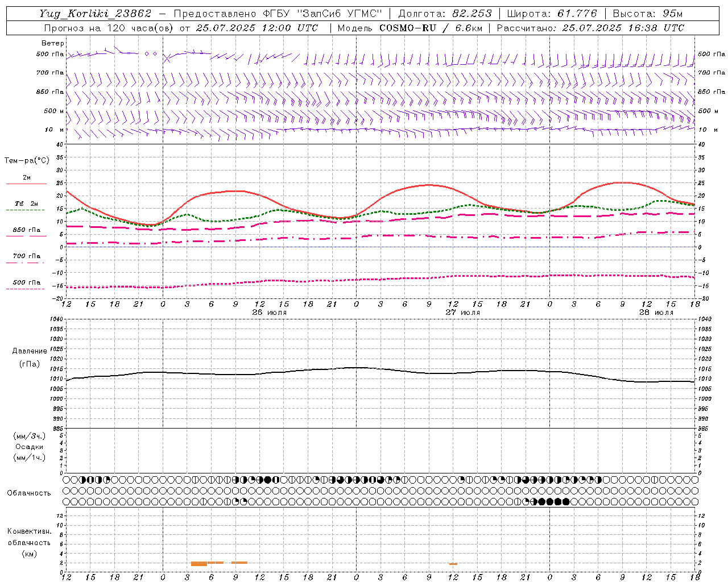Click the station title Yug_Korliki_23862

point(95,14)
